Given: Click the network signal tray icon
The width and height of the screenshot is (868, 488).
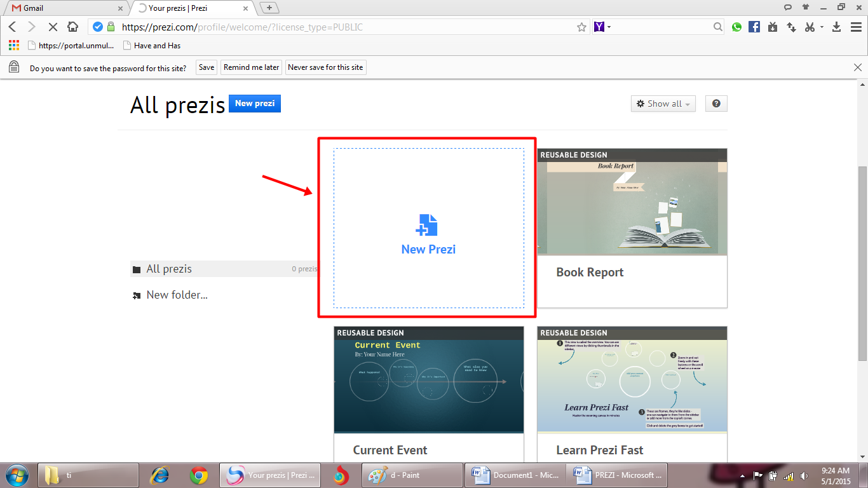Looking at the screenshot, I should click(x=789, y=475).
